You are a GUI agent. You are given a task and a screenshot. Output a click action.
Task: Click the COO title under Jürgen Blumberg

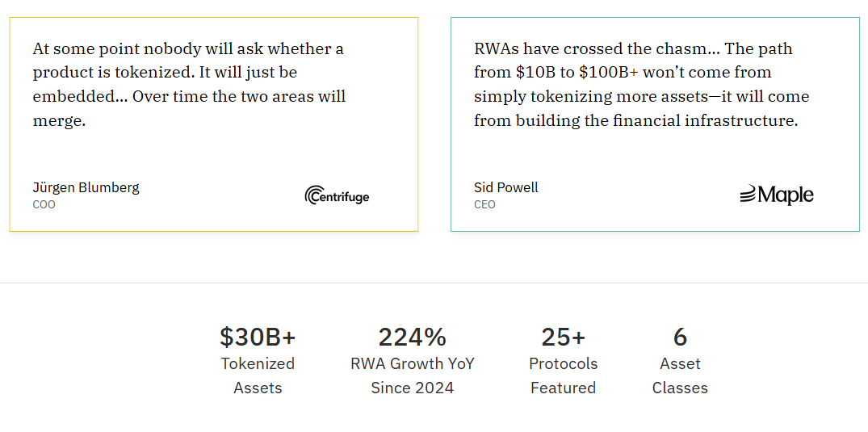click(44, 204)
